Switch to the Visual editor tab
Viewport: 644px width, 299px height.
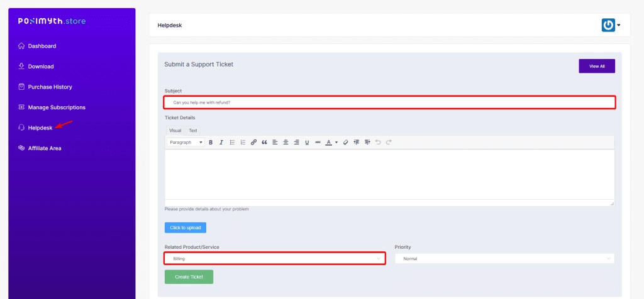pyautogui.click(x=175, y=131)
